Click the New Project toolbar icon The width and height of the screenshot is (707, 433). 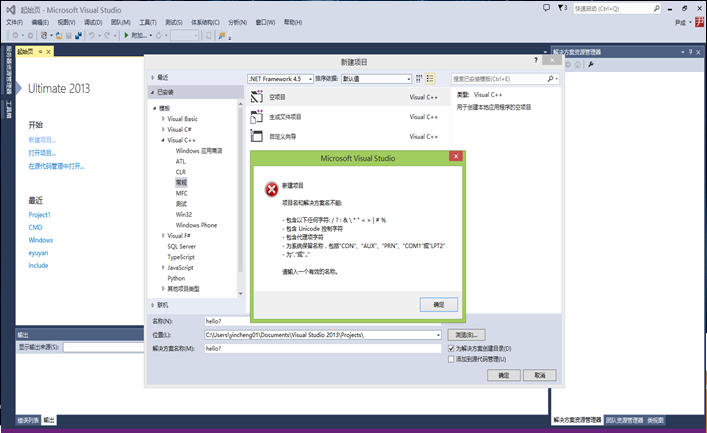[x=44, y=35]
